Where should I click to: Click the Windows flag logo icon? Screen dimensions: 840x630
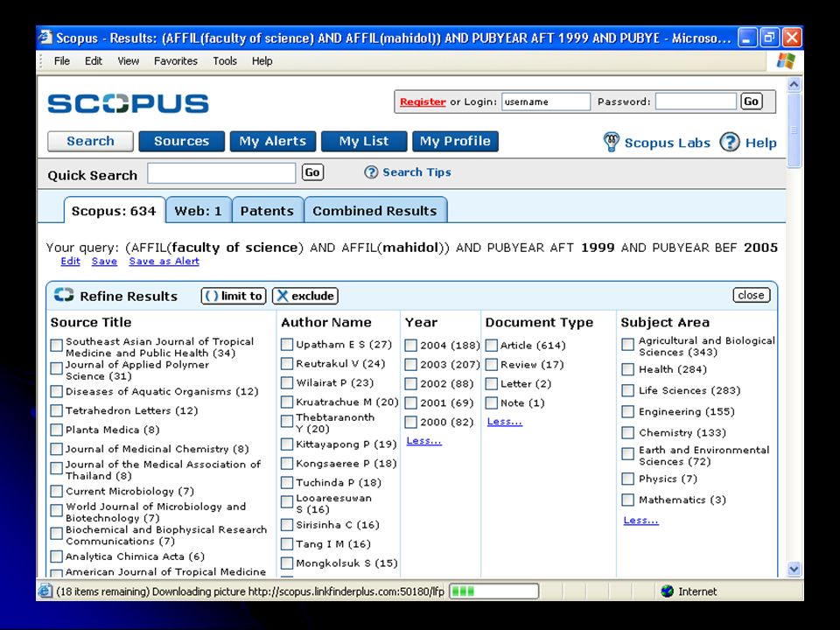coord(786,61)
